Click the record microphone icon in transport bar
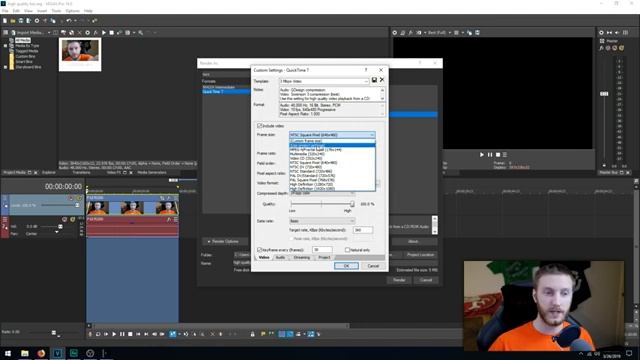Screen dimensions: 640x360 click(90, 334)
